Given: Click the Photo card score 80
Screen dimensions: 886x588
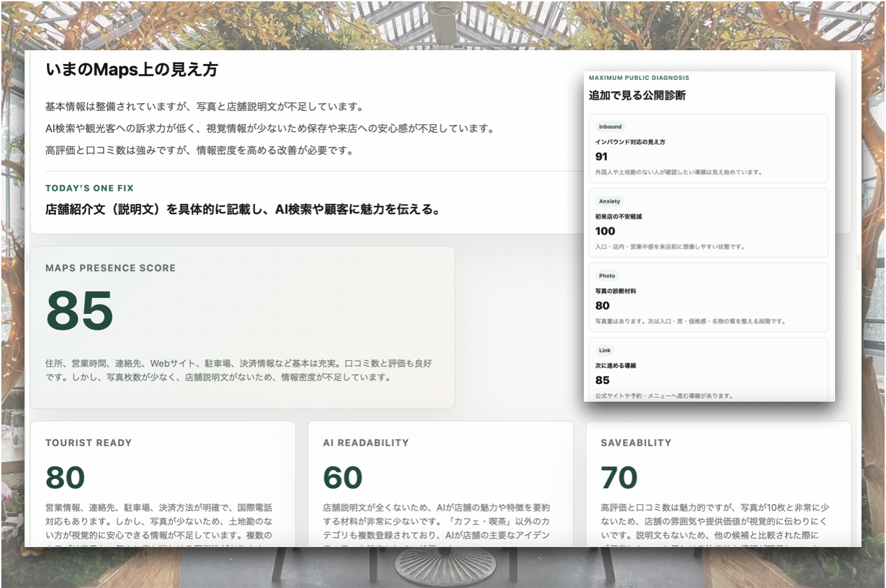Looking at the screenshot, I should (602, 306).
